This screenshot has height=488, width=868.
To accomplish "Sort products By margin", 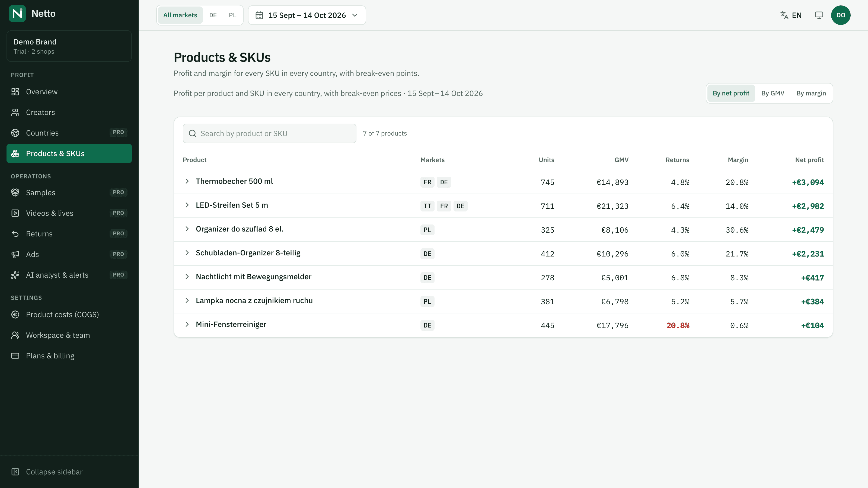I will click(x=811, y=93).
